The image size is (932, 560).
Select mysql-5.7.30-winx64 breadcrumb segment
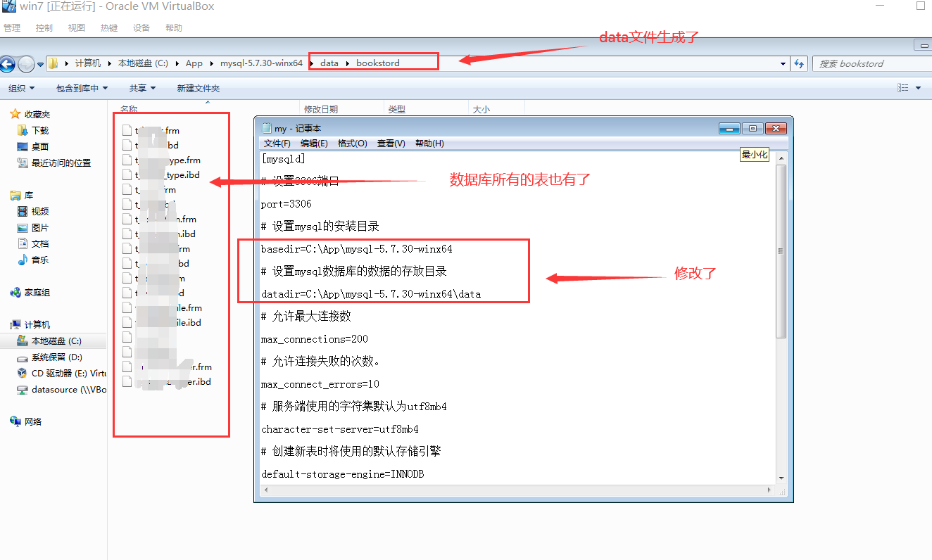click(261, 63)
